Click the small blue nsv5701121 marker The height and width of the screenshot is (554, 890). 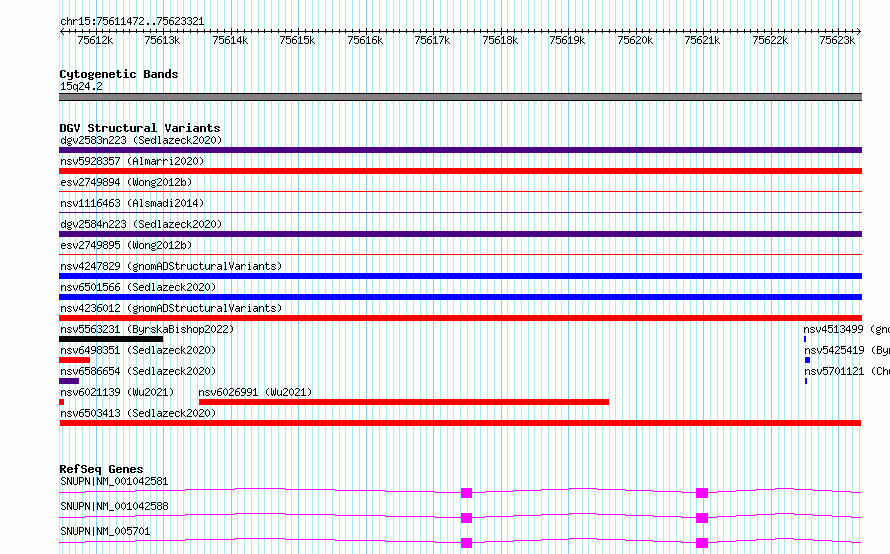tap(806, 381)
